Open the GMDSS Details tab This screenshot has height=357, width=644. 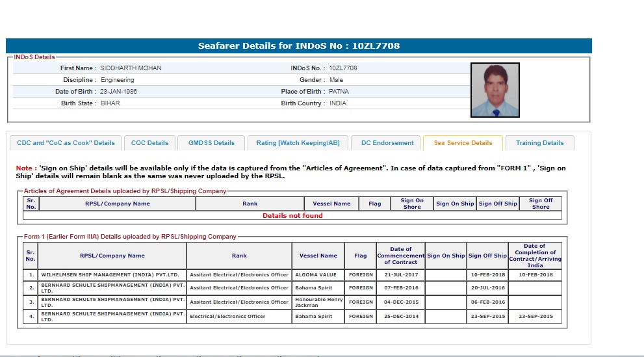(x=211, y=143)
